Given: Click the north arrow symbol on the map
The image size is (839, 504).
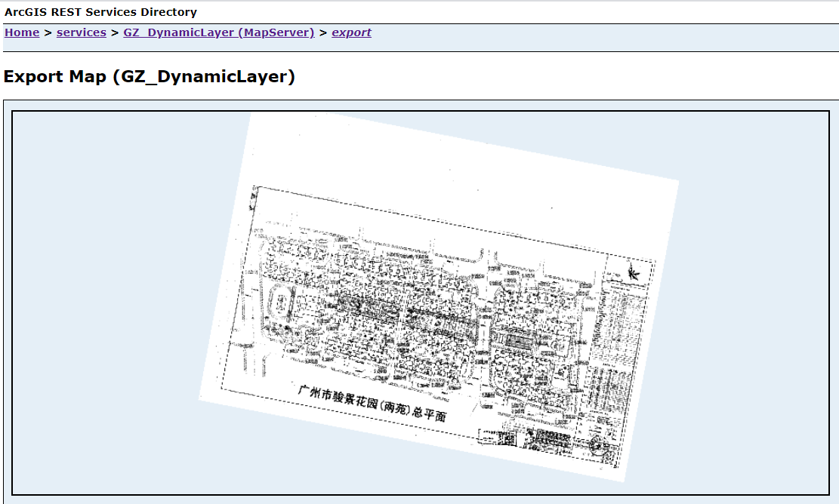Looking at the screenshot, I should click(x=634, y=272).
